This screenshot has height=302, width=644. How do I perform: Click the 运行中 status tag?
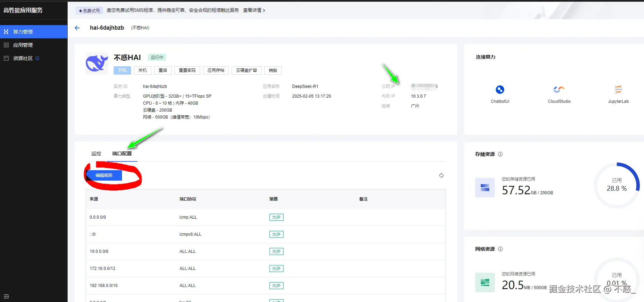[x=157, y=58]
